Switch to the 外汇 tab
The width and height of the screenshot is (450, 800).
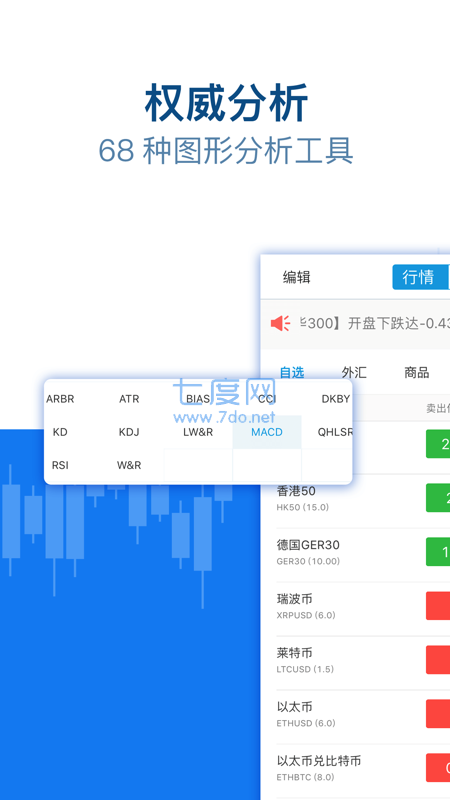[x=354, y=372]
